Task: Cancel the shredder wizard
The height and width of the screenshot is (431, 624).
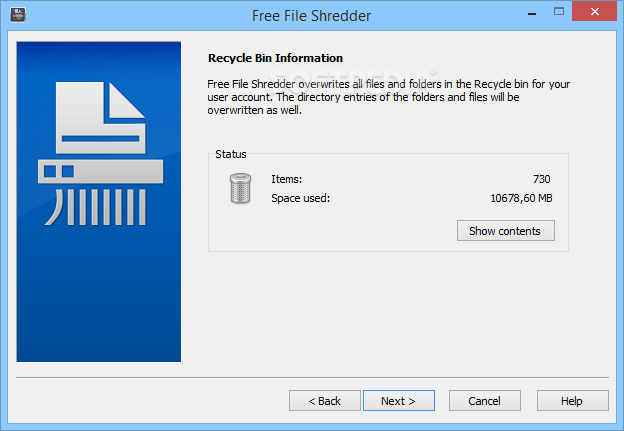Action: [x=484, y=401]
